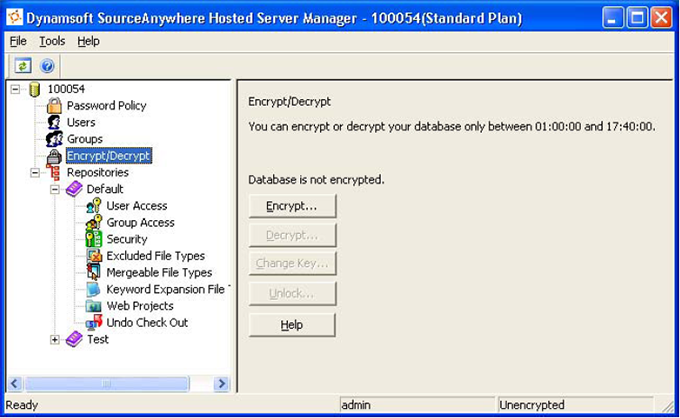The image size is (680, 418).
Task: Collapse the Repositories tree node
Action: click(35, 172)
